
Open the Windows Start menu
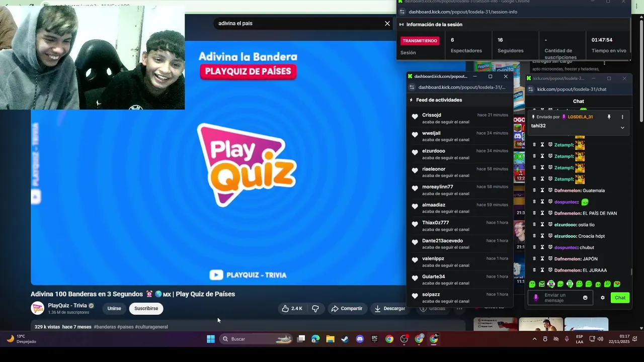pos(211,339)
